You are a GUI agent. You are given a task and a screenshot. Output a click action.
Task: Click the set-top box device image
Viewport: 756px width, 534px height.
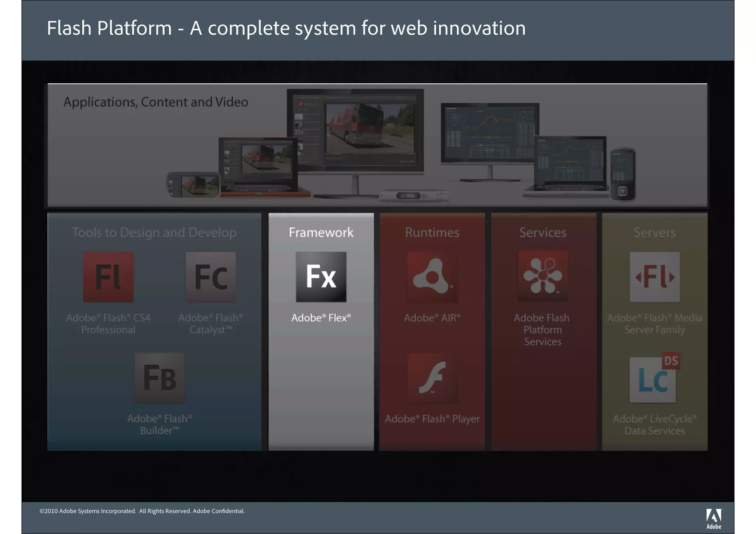[413, 195]
